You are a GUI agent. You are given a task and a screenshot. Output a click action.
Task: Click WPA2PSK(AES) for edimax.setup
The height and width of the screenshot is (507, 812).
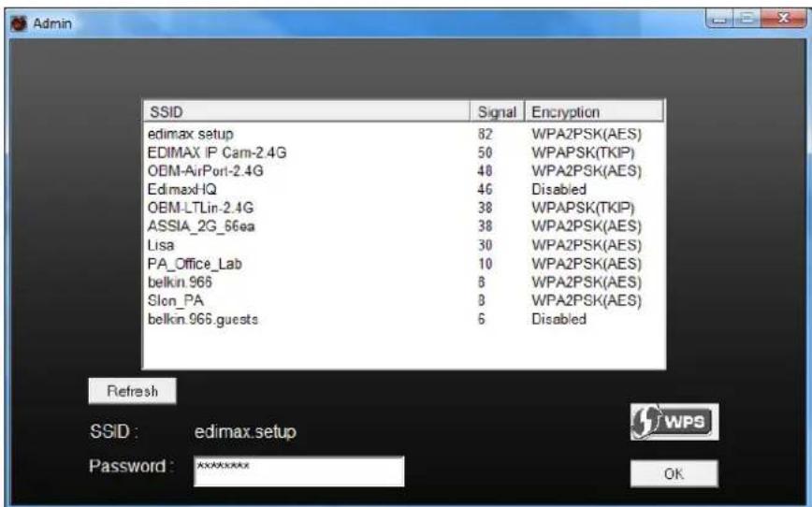[x=587, y=134]
